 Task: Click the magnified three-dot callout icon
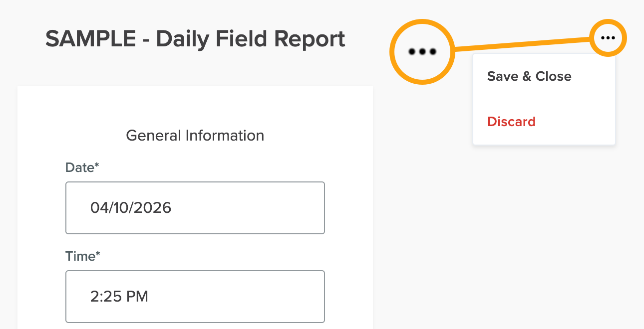422,51
